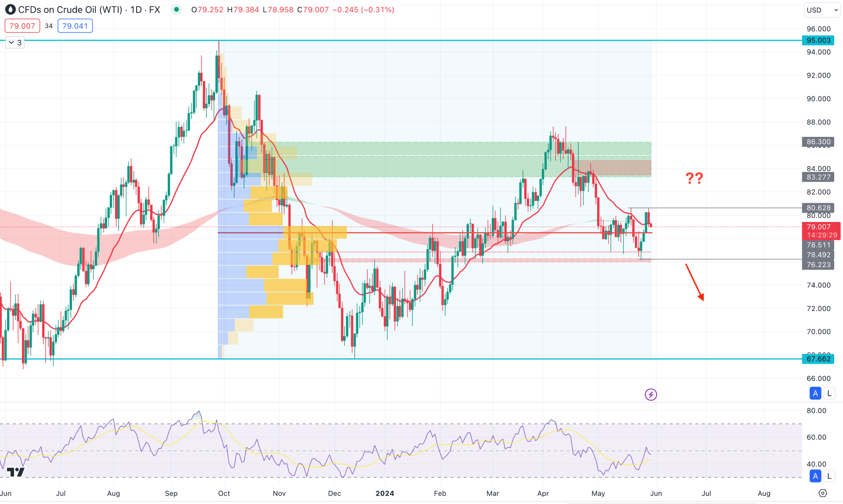Viewport: 843px width, 504px height.
Task: Click the 1D interval label
Action: (x=136, y=10)
